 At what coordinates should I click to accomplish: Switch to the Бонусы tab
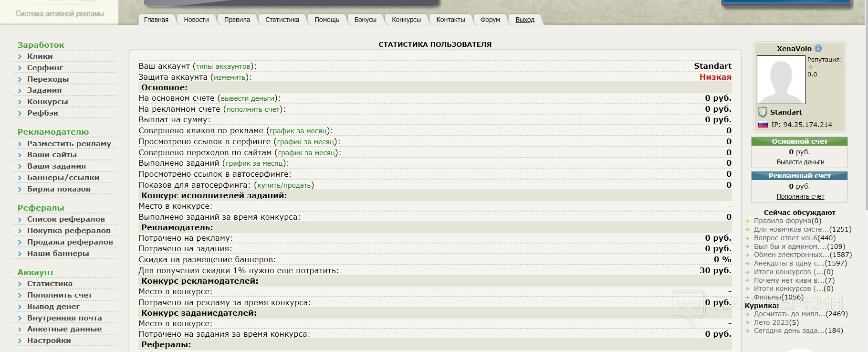coord(365,20)
